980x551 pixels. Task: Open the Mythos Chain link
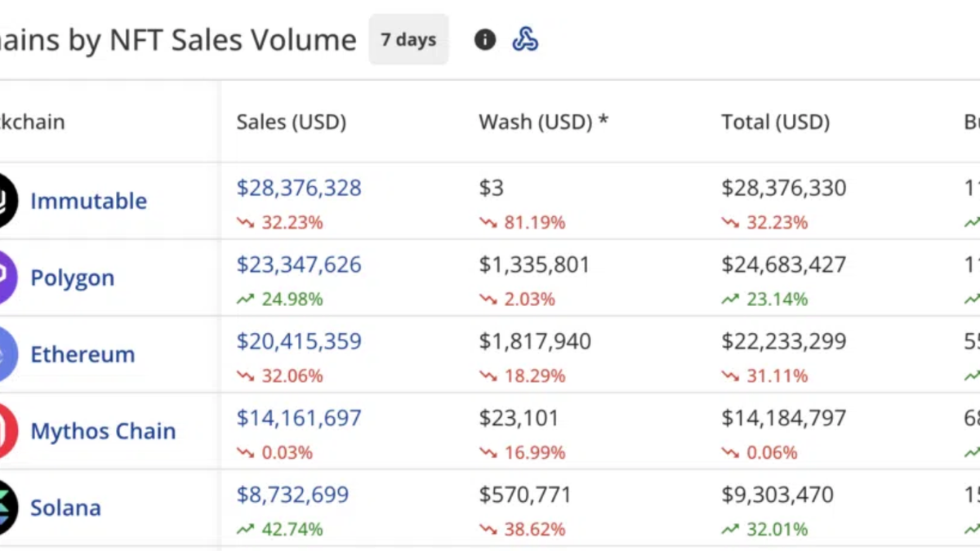pyautogui.click(x=103, y=431)
